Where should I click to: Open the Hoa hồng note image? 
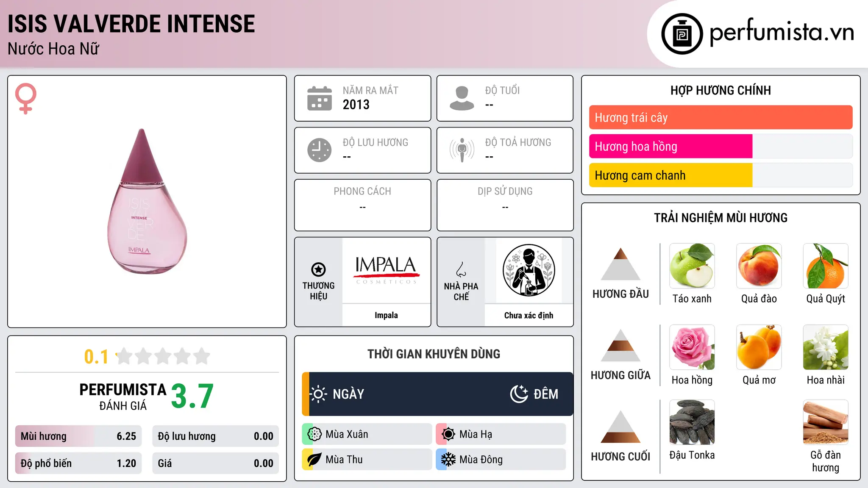pos(692,347)
